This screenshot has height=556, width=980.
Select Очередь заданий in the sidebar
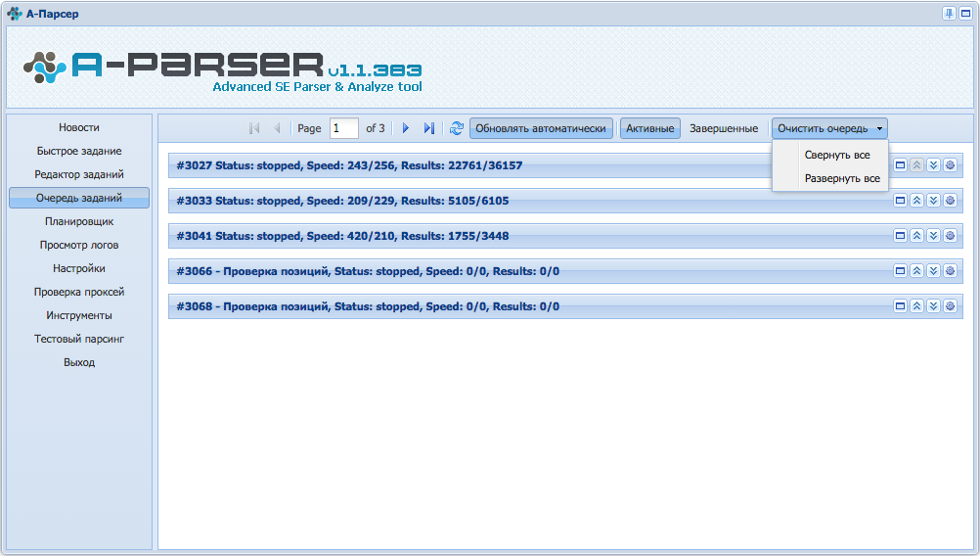[79, 198]
